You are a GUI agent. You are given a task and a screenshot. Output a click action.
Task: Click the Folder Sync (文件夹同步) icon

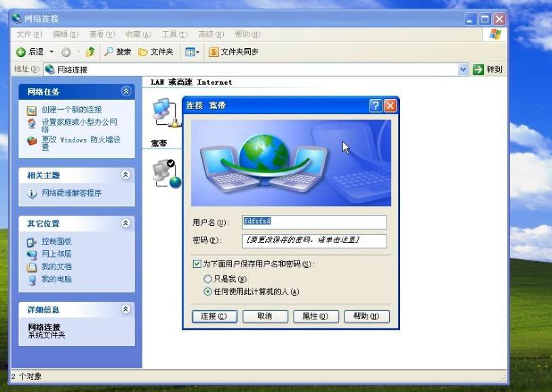[214, 52]
